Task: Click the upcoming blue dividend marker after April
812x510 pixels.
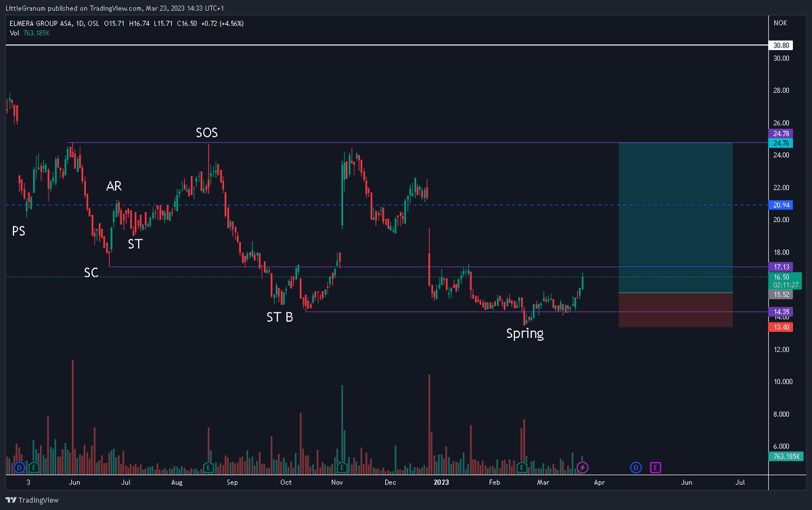Action: point(636,467)
